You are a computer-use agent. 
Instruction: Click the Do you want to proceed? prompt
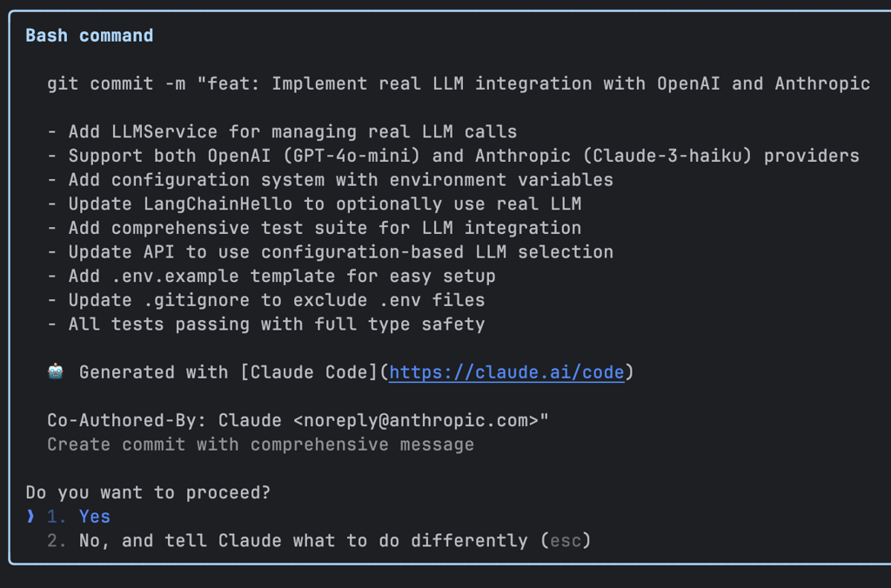(x=148, y=492)
